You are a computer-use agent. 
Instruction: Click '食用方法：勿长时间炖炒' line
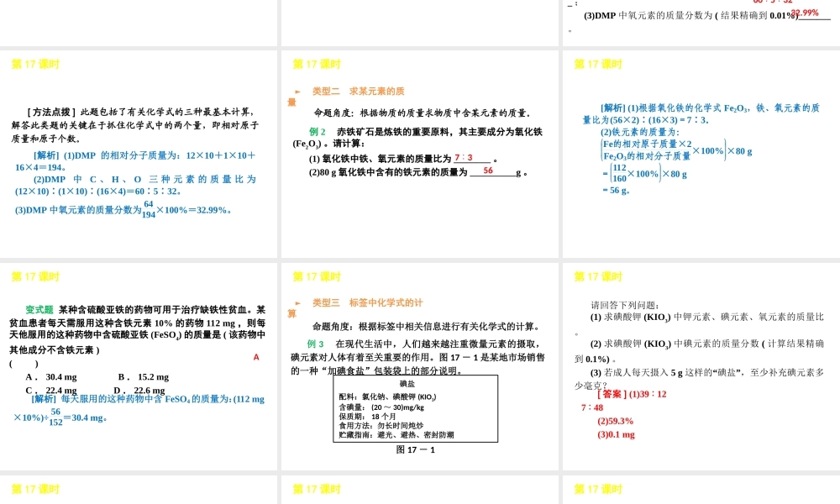(381, 425)
